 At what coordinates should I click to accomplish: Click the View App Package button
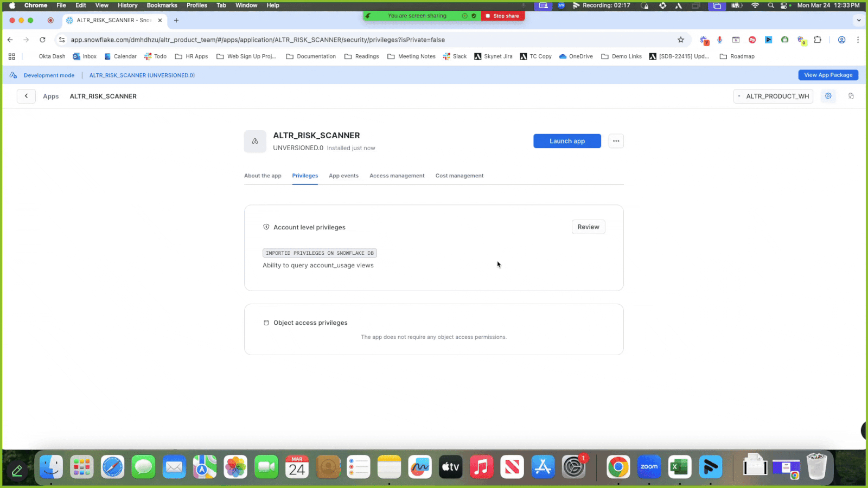point(828,75)
